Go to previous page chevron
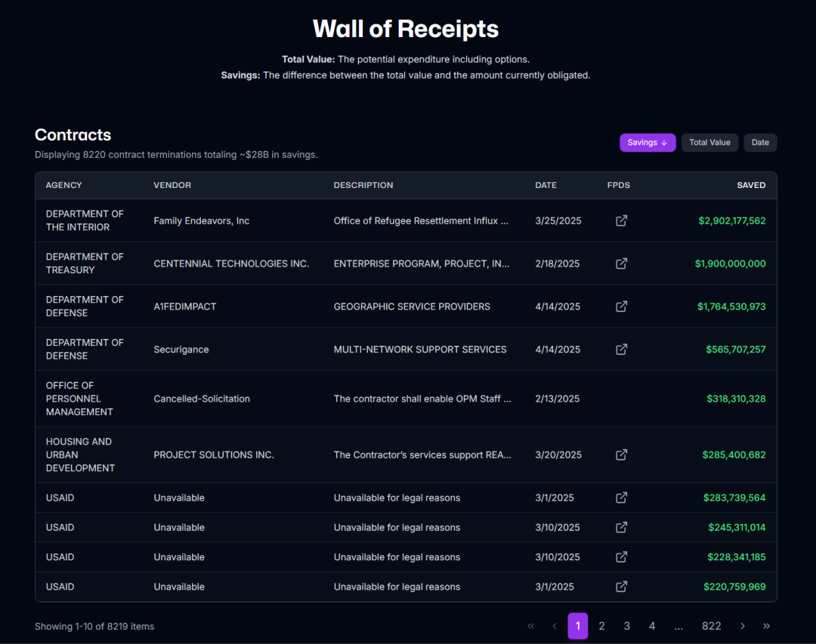Image resolution: width=816 pixels, height=644 pixels. (555, 626)
